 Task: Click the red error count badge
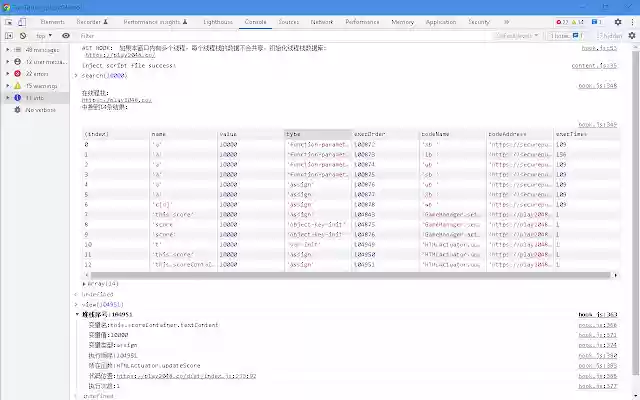[x=562, y=22]
